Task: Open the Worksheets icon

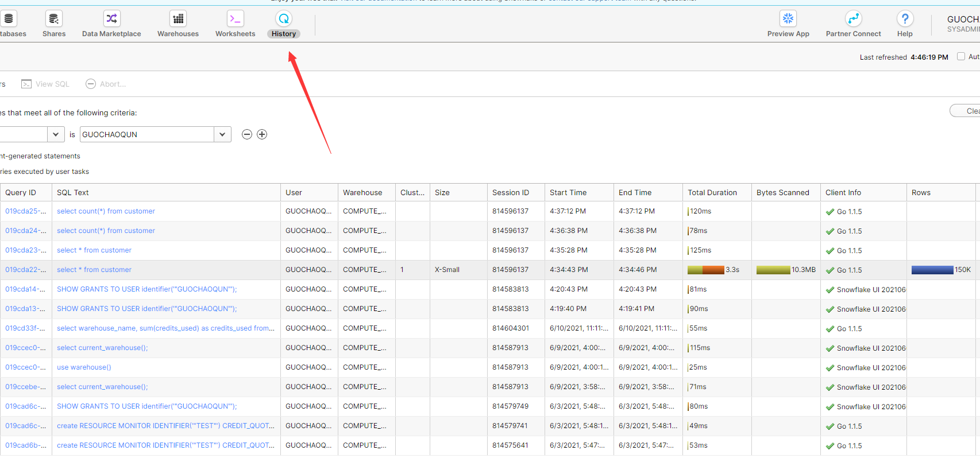Action: [236, 19]
